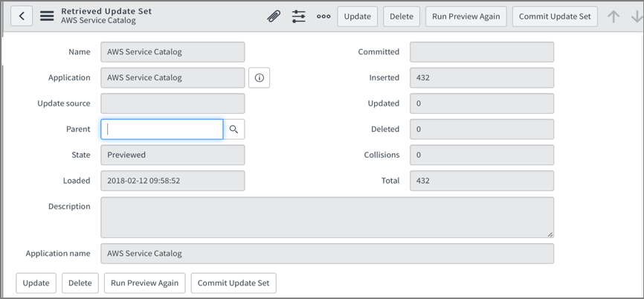This screenshot has height=299, width=644.
Task: Click the Description text area
Action: tap(327, 217)
